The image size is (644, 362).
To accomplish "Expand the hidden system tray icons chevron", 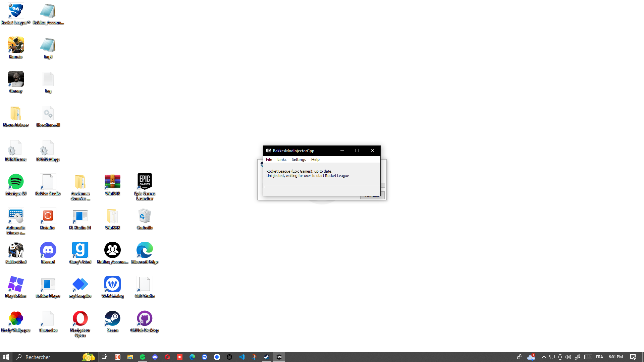I will coord(544,357).
